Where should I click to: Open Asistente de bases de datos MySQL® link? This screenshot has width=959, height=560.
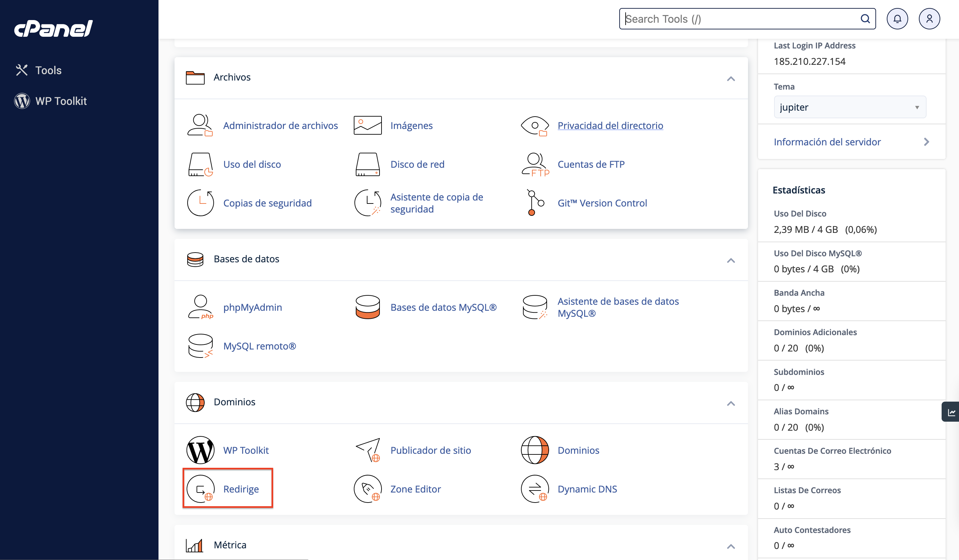tap(618, 307)
